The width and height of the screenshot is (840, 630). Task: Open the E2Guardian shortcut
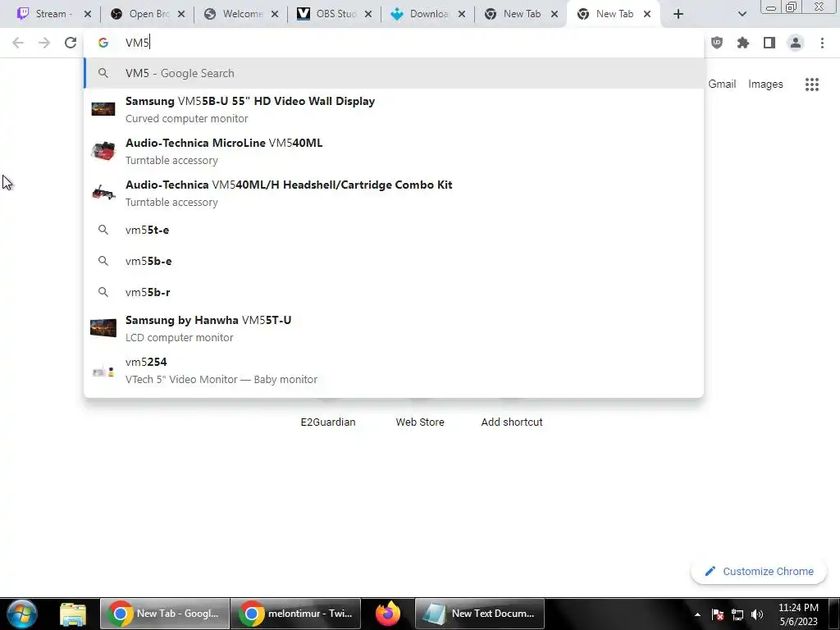point(328,422)
